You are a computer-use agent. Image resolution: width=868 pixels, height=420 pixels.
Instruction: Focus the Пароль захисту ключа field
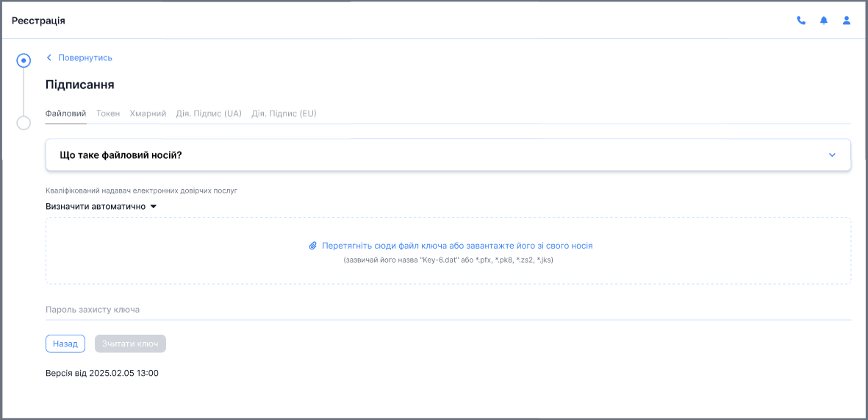[x=448, y=310]
